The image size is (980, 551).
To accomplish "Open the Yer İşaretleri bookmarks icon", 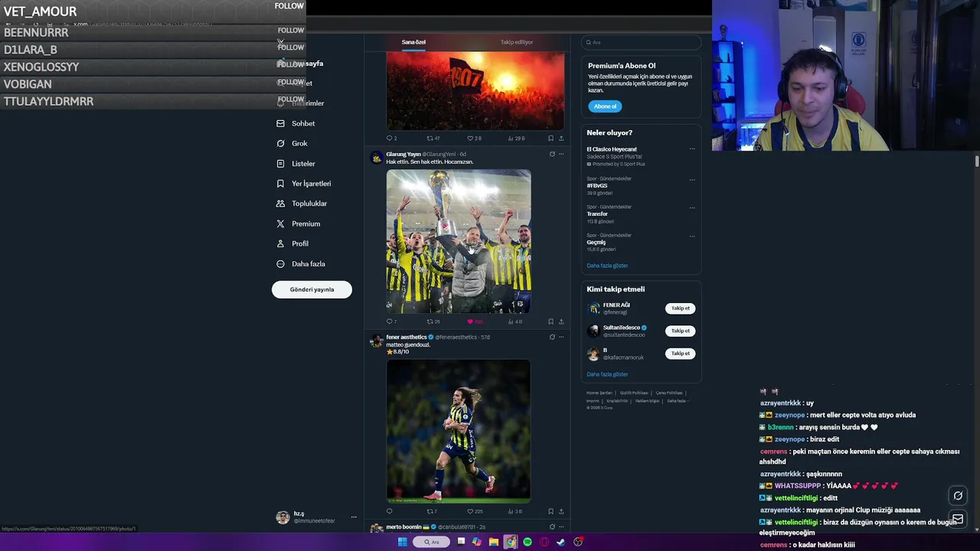I will click(280, 184).
